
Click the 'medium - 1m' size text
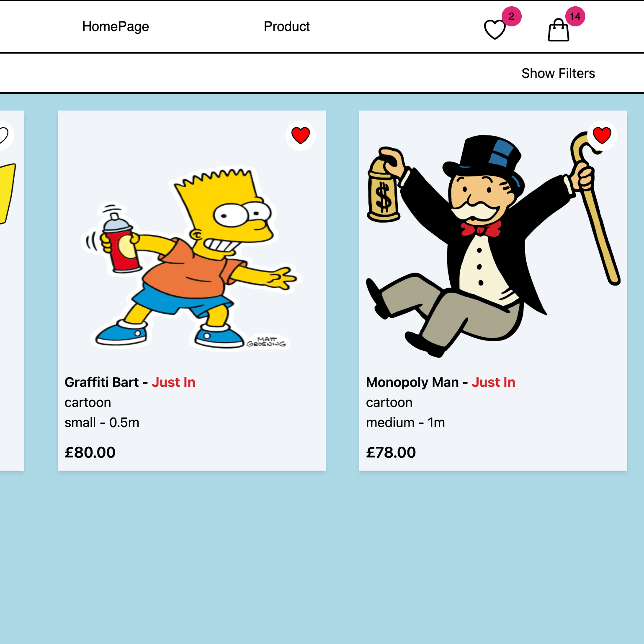405,422
